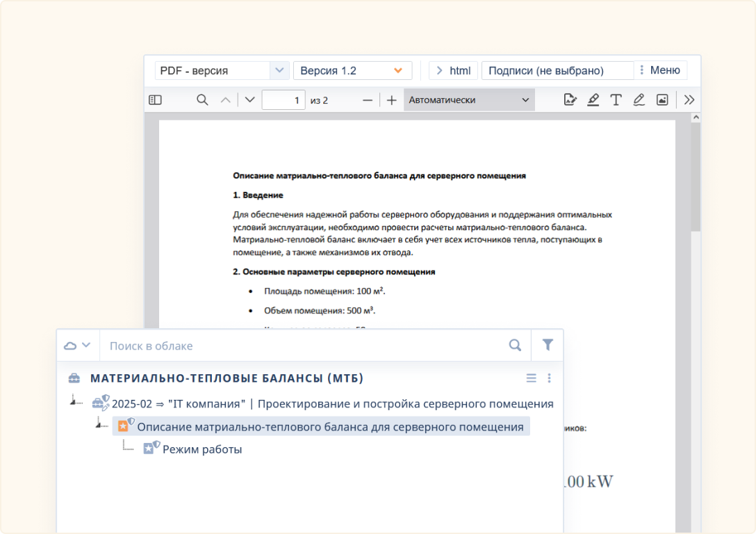Screen dimensions: 756x534
Task: Click the page number field
Action: click(x=283, y=100)
